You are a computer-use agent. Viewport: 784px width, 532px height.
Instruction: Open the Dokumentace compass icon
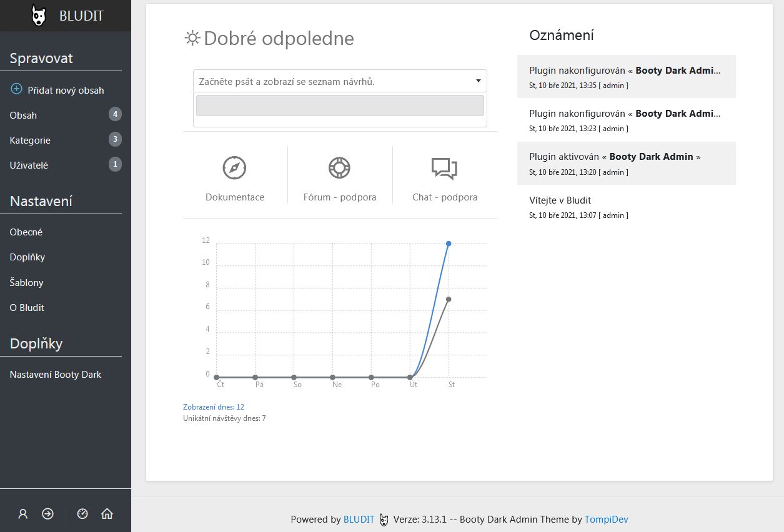234,168
